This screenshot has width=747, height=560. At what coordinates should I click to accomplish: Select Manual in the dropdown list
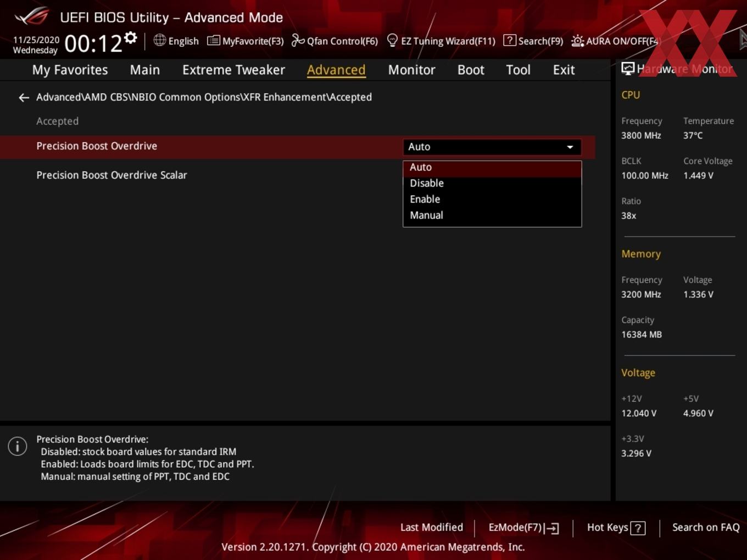click(x=492, y=215)
